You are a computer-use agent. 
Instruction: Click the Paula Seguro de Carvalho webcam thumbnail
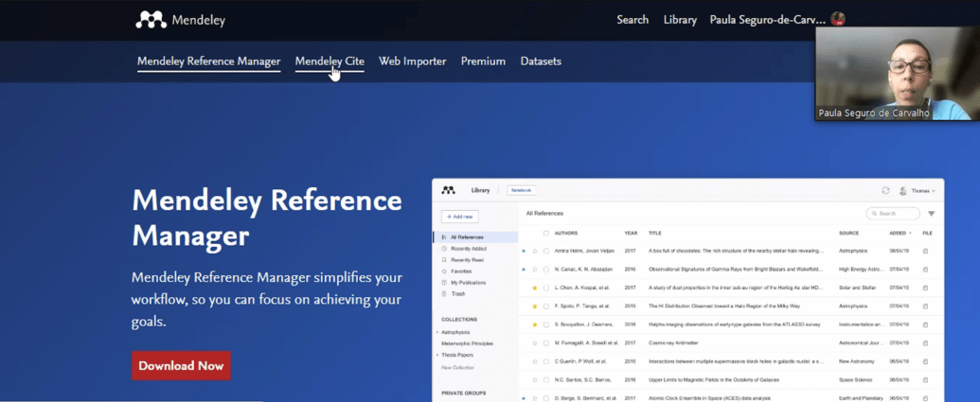pos(898,74)
